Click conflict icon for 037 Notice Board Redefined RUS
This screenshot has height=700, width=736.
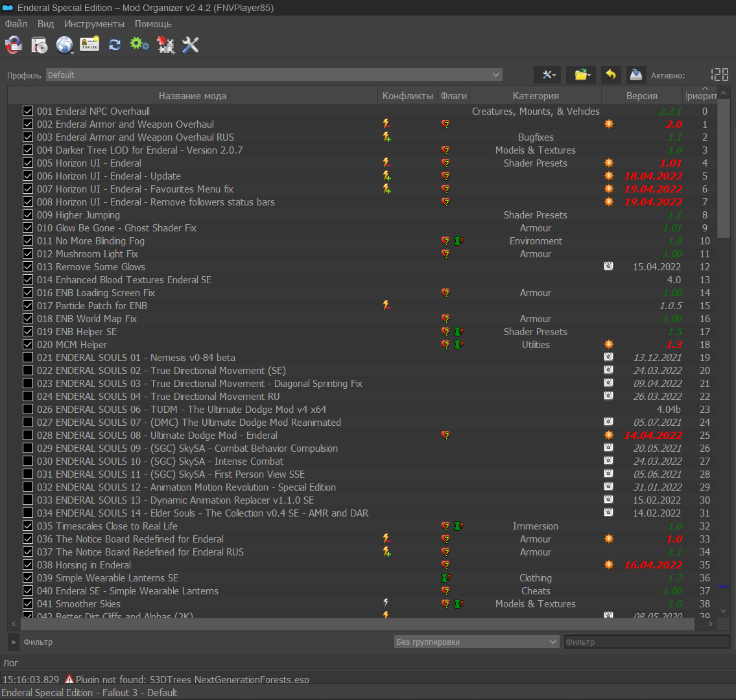[386, 552]
